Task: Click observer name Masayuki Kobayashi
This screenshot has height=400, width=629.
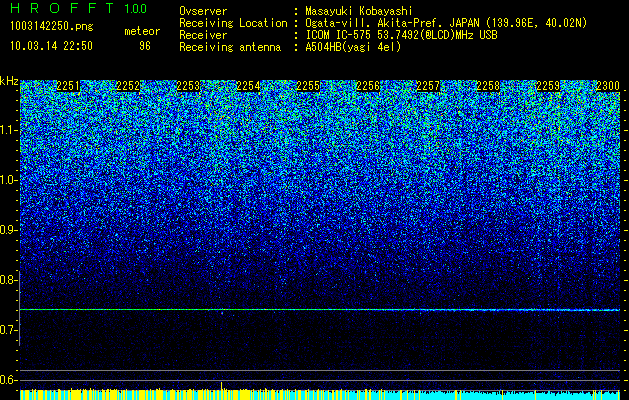Action: point(359,11)
